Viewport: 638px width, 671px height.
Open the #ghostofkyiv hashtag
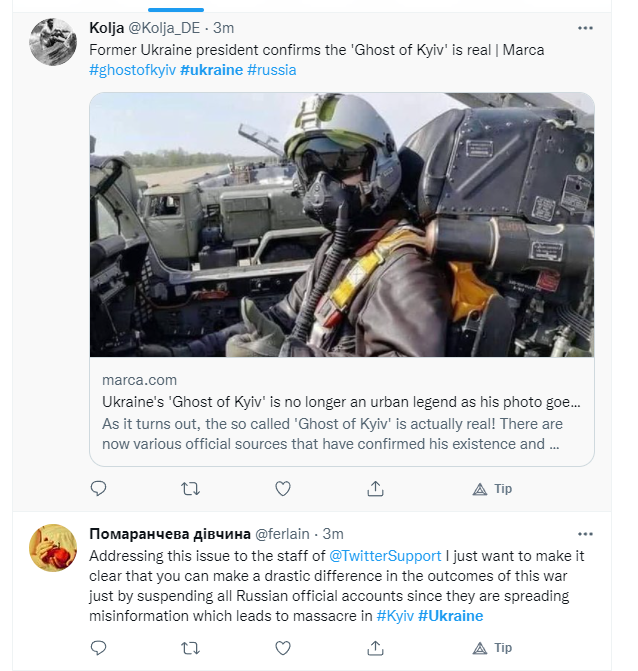pyautogui.click(x=132, y=70)
